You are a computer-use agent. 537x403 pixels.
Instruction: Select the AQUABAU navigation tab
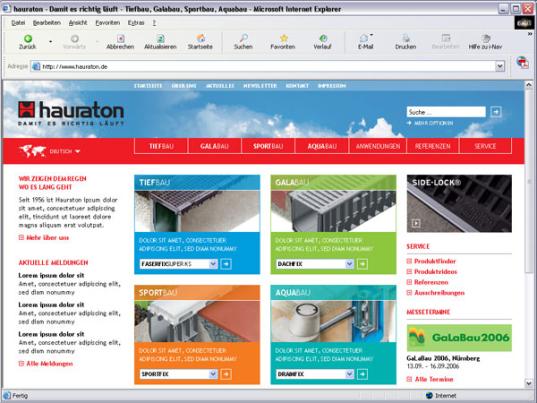[x=322, y=146]
